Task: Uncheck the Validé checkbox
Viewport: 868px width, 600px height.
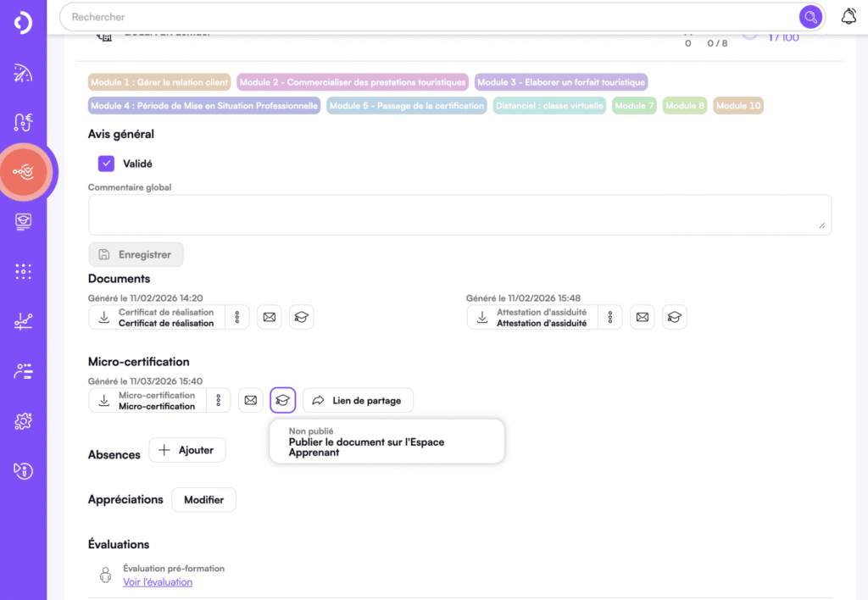Action: (x=105, y=163)
